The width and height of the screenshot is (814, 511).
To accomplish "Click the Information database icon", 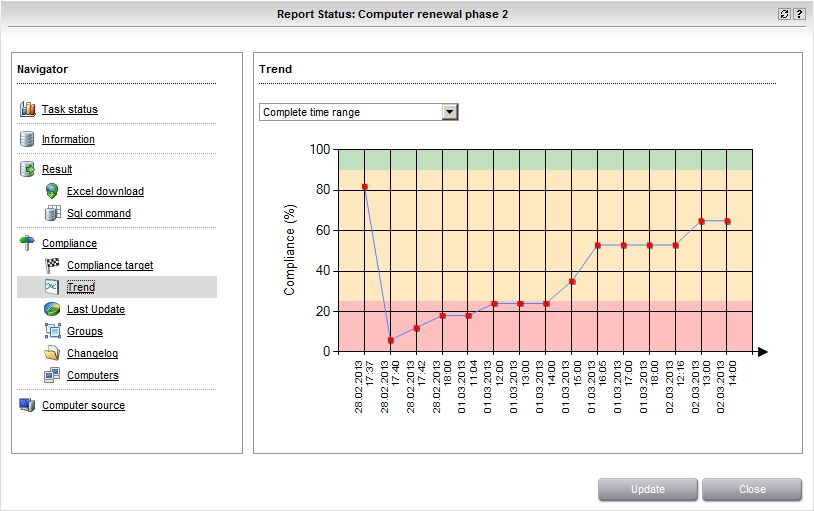I will pyautogui.click(x=28, y=139).
